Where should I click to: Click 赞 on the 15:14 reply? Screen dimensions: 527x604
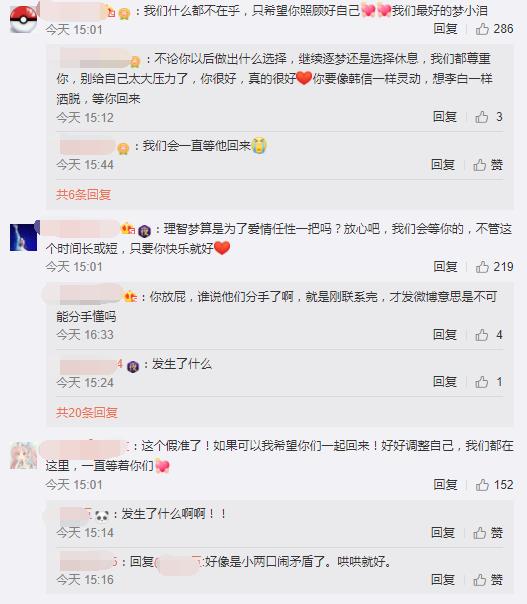pos(488,533)
